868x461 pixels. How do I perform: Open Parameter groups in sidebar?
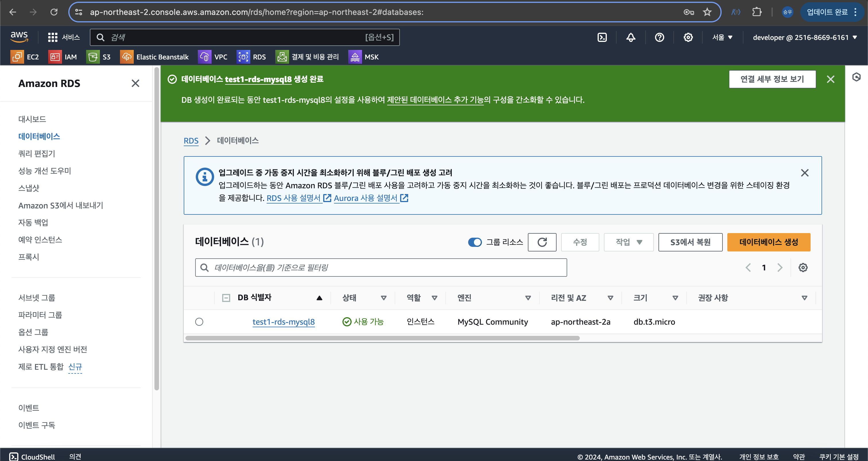pyautogui.click(x=40, y=315)
